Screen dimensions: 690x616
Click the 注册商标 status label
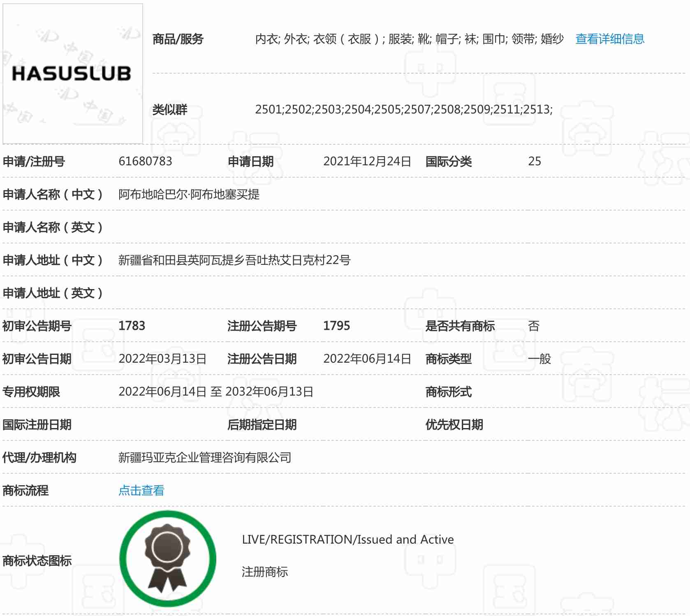point(264,572)
